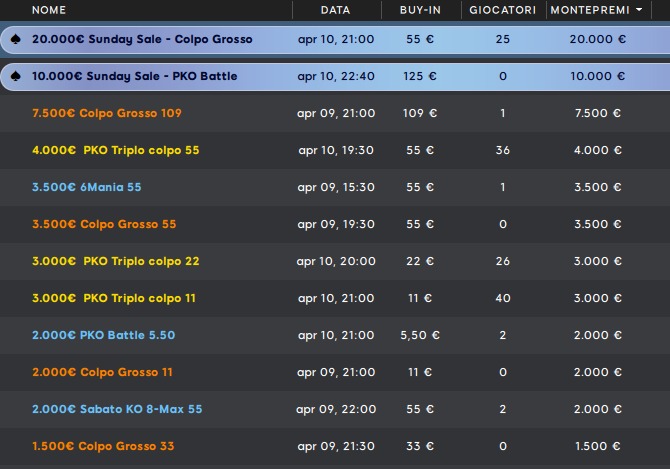Open 3.000€ PKO Triplo colpo 22
Image resolution: width=670 pixels, height=469 pixels.
[335, 261]
